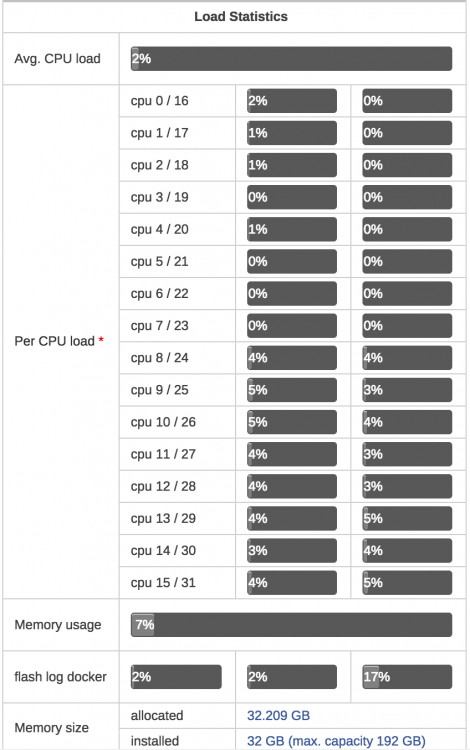This screenshot has height=750, width=470.
Task: Click cpu 16 load bar showing 0%
Action: 407,101
